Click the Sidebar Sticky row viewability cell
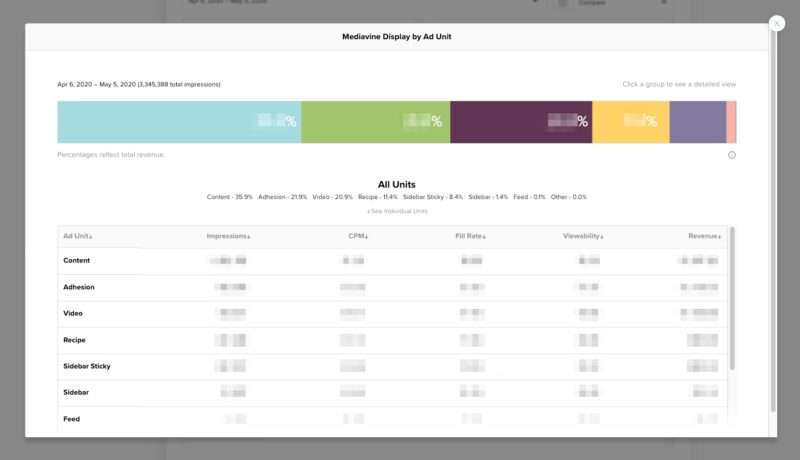The width and height of the screenshot is (800, 460). (588, 366)
